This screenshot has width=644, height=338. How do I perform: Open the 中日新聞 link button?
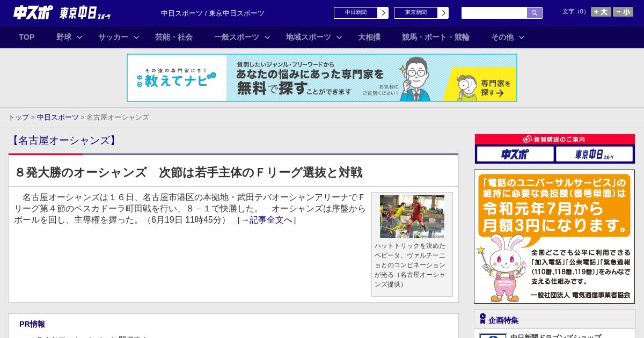[356, 13]
